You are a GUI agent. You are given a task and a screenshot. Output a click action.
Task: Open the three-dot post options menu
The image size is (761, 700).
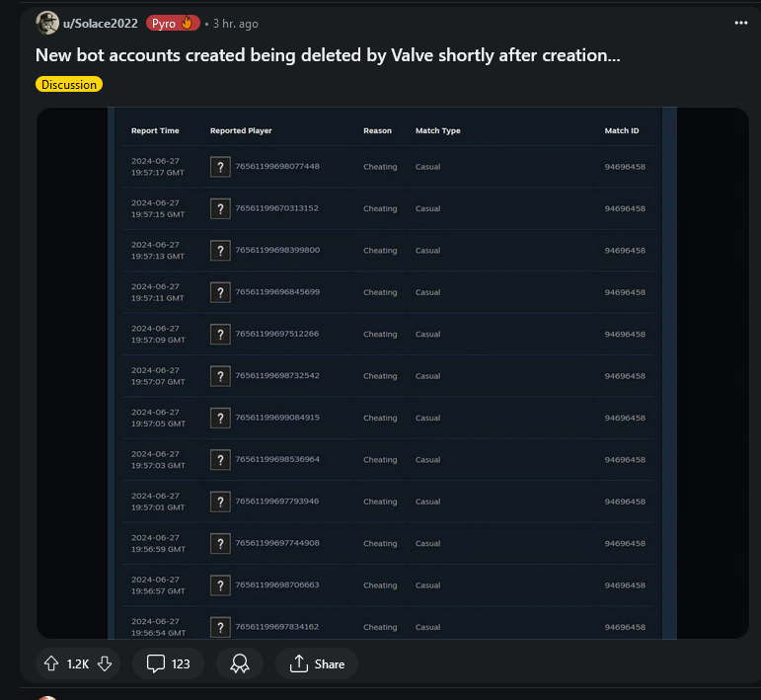click(740, 23)
